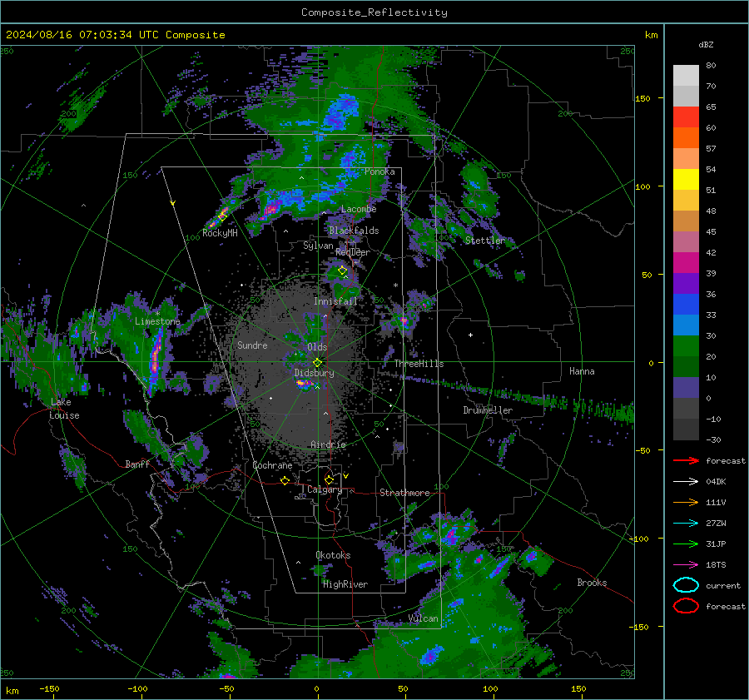This screenshot has height=700, width=749.
Task: Click the cyan current ellipse icon
Action: [x=686, y=585]
